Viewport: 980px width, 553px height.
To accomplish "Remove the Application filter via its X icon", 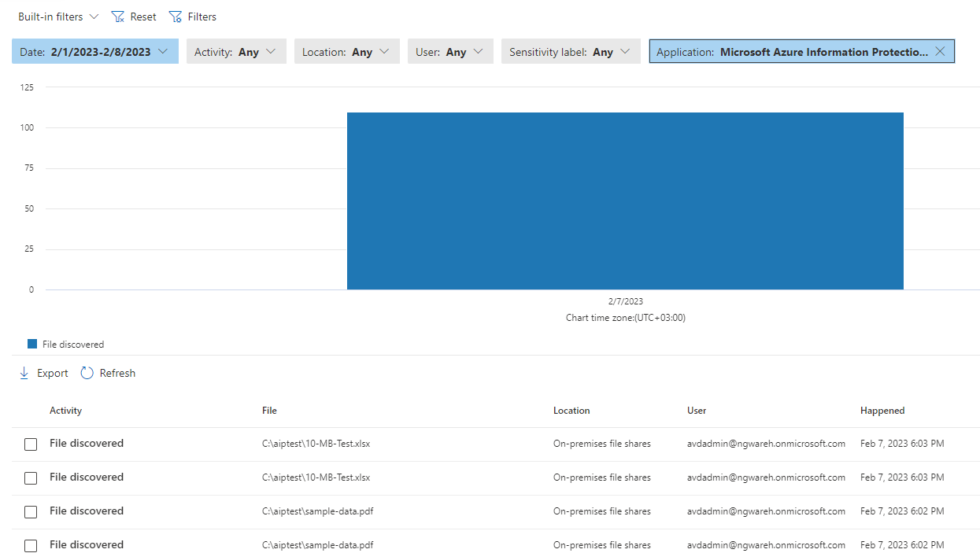I will 940,51.
